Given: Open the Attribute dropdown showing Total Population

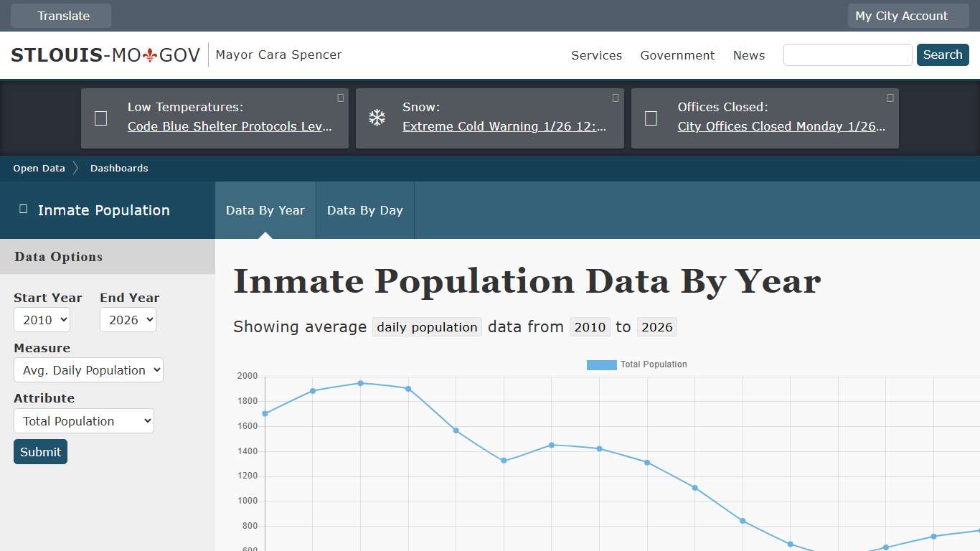Looking at the screenshot, I should click(x=83, y=420).
